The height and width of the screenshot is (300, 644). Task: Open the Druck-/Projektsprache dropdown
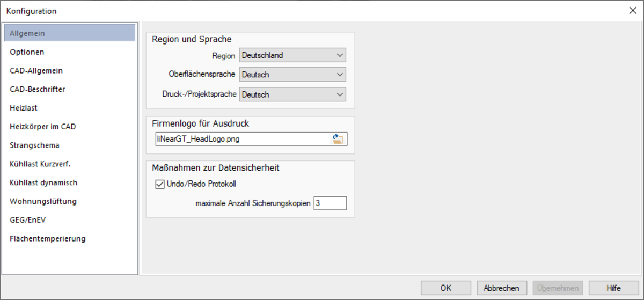click(292, 94)
